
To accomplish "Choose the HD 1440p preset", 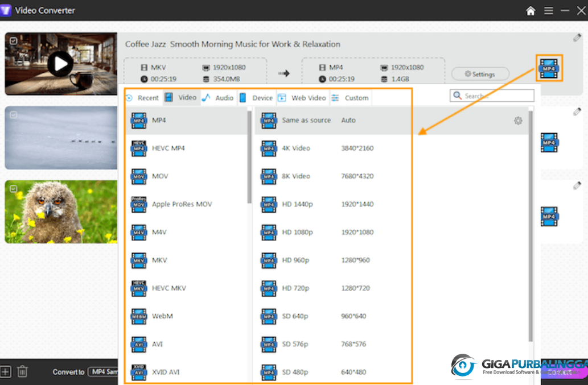I will [x=391, y=205].
